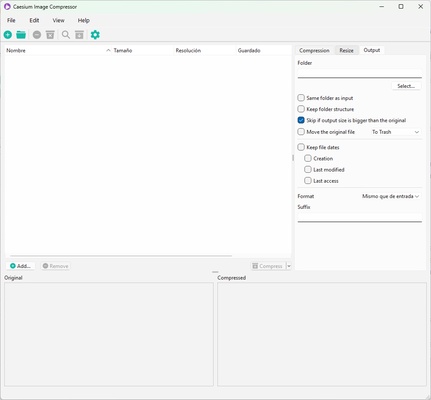Open the To Trash dropdown
The height and width of the screenshot is (400, 431).
[395, 132]
